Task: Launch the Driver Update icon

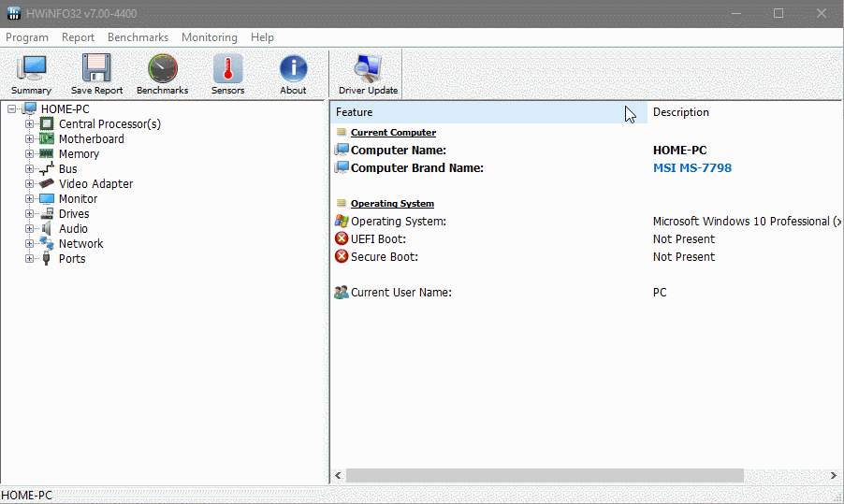Action: point(368,69)
